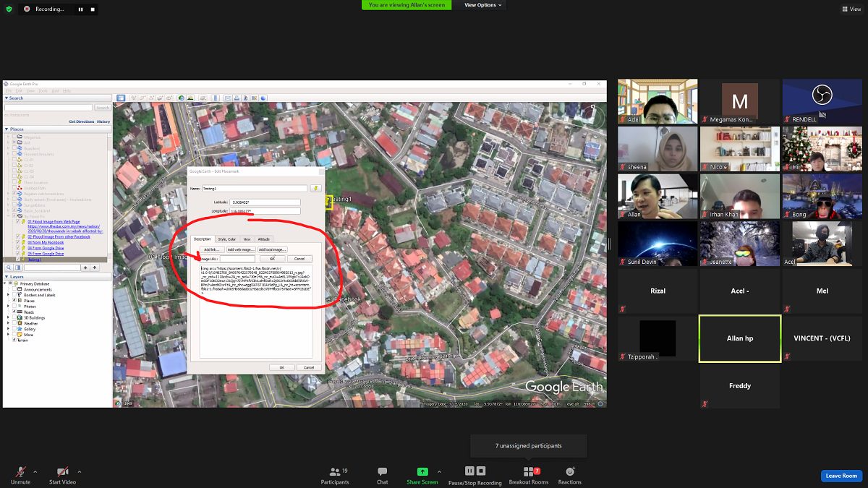Select the Description tab
Viewport: 868px width, 488px height.
pyautogui.click(x=203, y=239)
